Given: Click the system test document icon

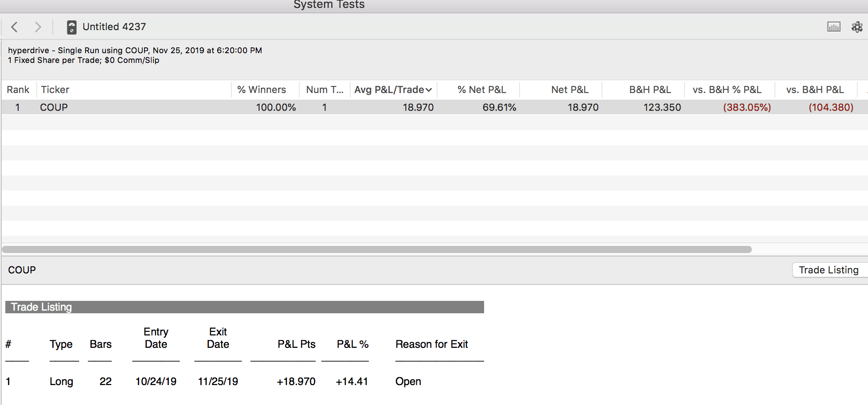Looking at the screenshot, I should (x=71, y=27).
